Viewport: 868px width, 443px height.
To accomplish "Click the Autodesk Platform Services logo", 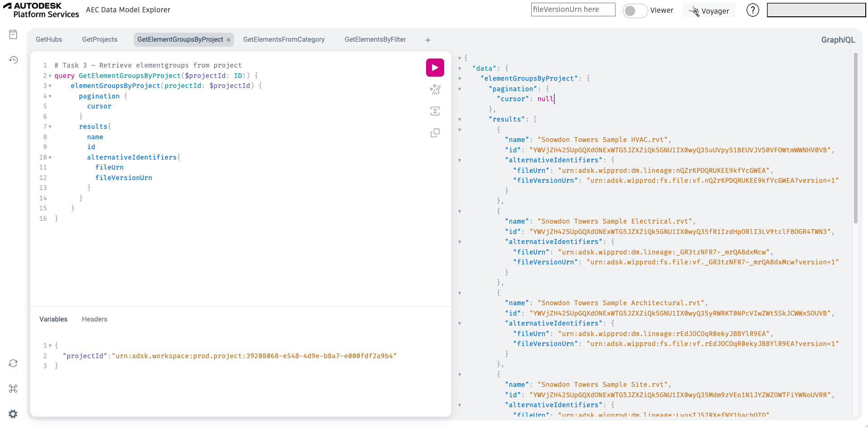I will coord(41,10).
